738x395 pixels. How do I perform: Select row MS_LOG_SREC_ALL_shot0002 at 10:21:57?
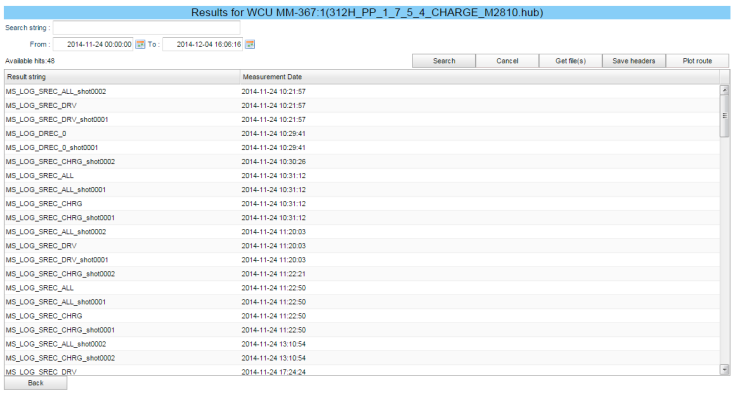pos(362,91)
